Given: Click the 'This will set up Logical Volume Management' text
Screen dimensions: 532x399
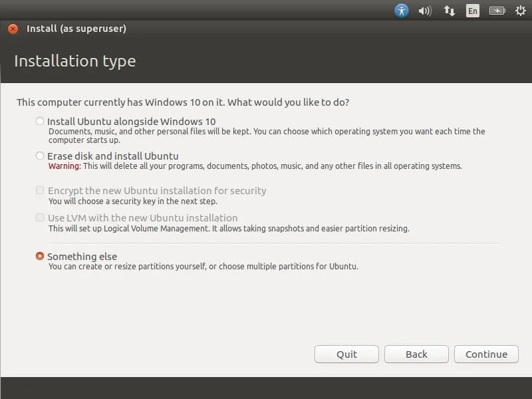Looking at the screenshot, I should tap(229, 228).
